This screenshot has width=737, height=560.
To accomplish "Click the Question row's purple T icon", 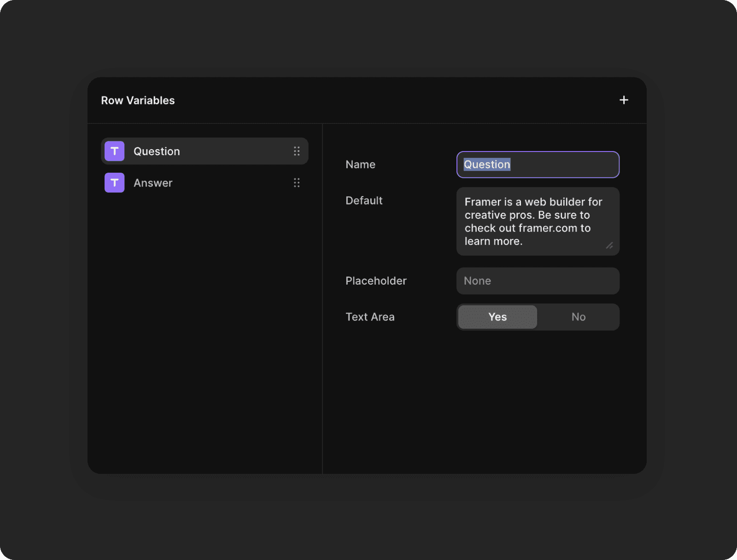I will tap(115, 151).
